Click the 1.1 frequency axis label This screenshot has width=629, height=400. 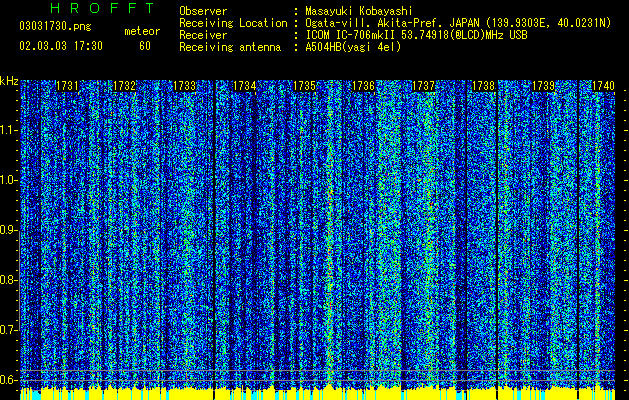8,131
